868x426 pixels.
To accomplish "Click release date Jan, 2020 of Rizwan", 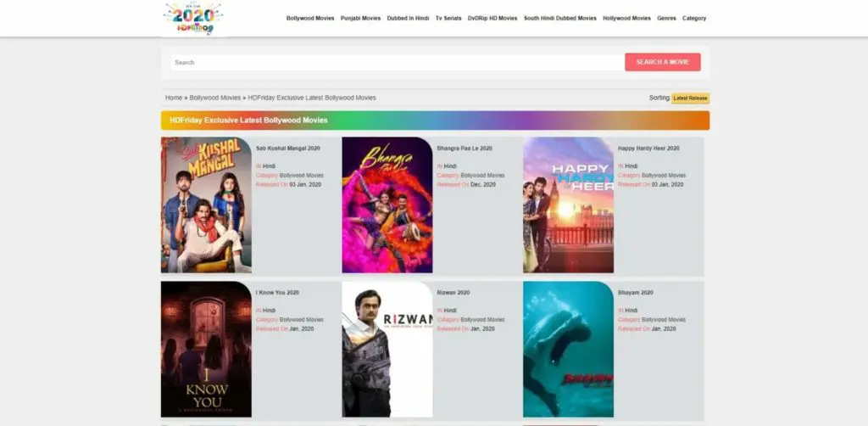I will click(482, 328).
